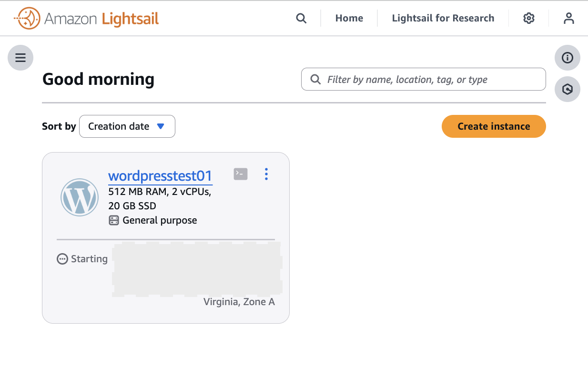Click the Amazon Lightsail logo

click(x=86, y=19)
